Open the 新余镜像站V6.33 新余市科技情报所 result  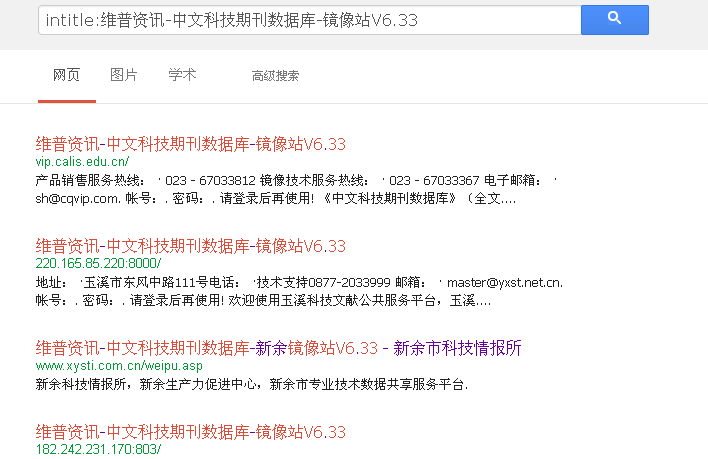[x=279, y=348]
